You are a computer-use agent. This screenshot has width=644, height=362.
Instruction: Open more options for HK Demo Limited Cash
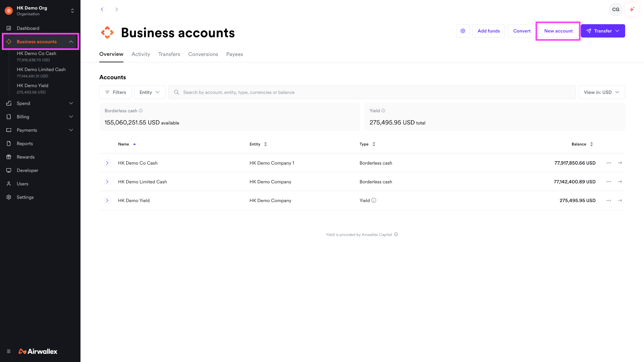point(609,182)
